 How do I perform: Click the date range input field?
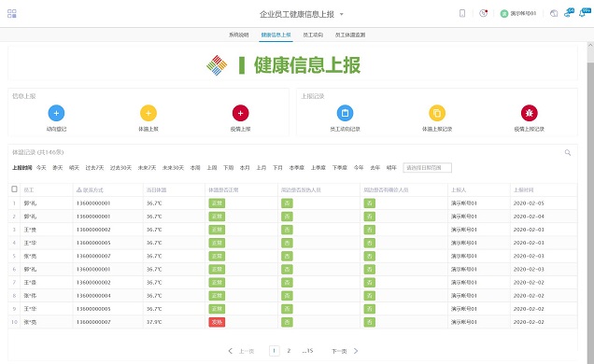pos(428,168)
